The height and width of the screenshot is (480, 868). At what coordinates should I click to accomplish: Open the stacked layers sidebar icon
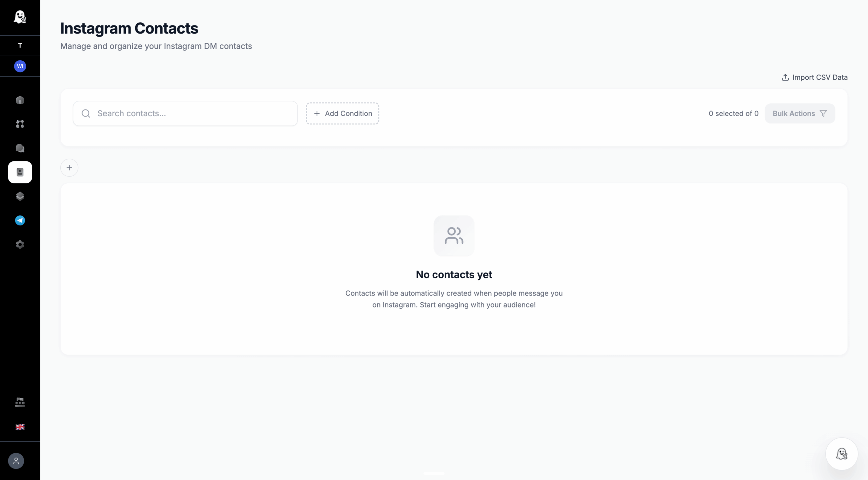click(x=20, y=196)
